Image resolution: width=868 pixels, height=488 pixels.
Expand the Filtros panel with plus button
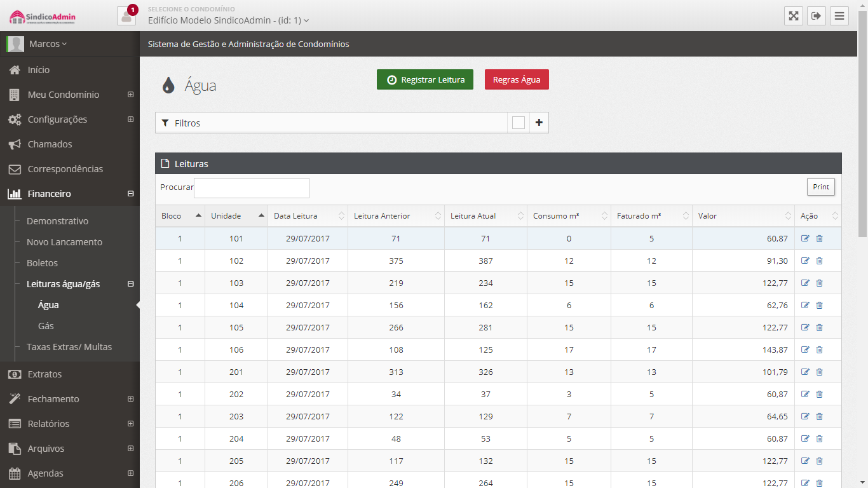(539, 123)
